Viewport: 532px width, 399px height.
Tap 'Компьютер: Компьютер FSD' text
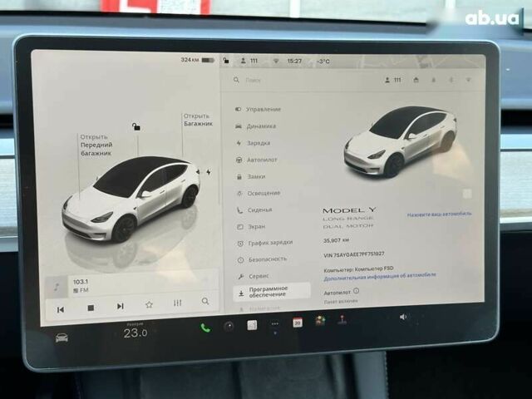tap(358, 269)
